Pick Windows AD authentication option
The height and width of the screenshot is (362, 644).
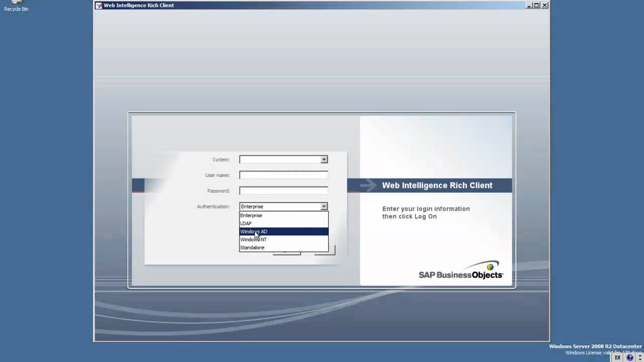[x=284, y=231]
